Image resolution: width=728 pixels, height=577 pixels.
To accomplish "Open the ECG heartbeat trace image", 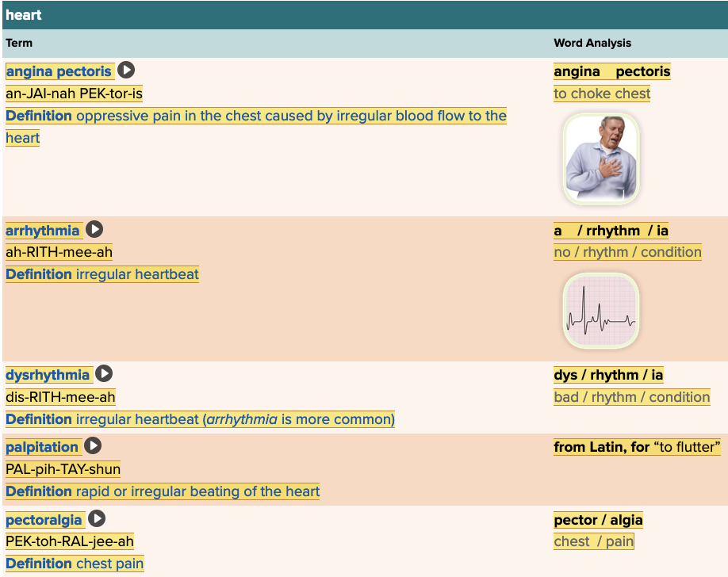I will (600, 311).
